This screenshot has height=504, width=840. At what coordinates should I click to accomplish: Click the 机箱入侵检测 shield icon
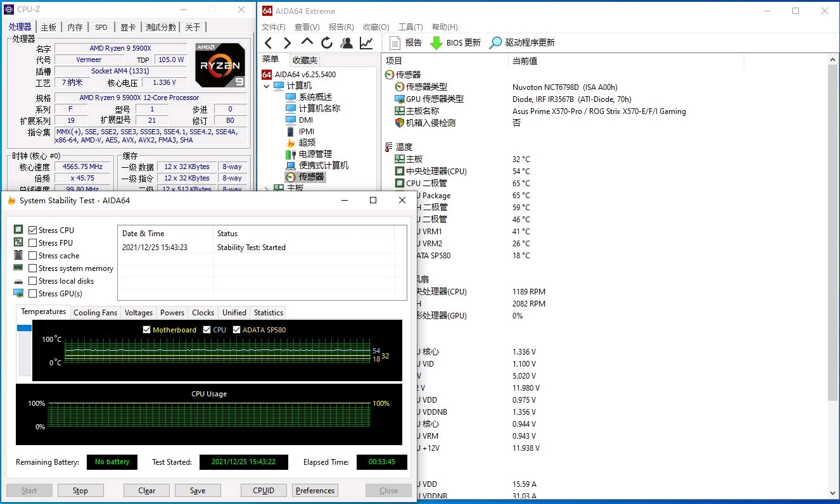(x=399, y=123)
